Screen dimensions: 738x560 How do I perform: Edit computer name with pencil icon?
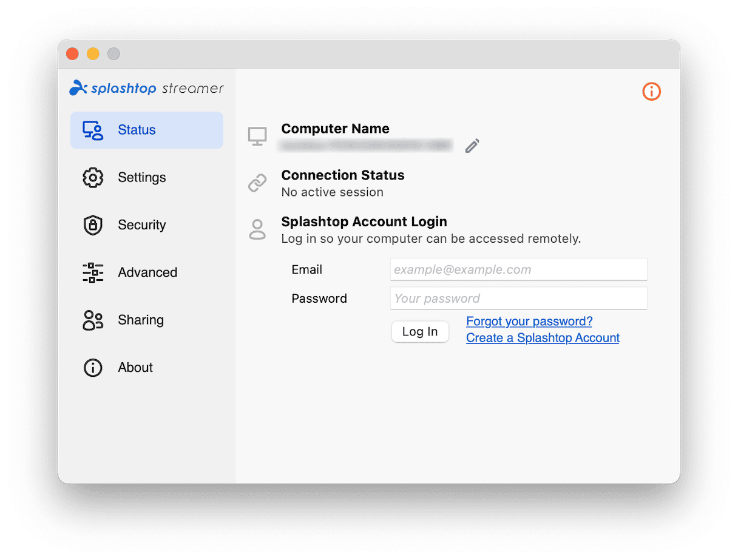point(472,146)
